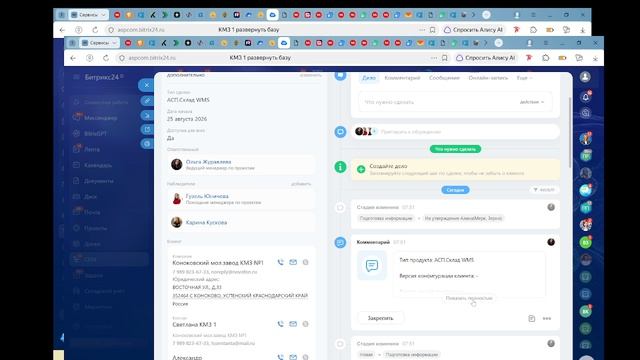The height and width of the screenshot is (360, 640).
Task: Close the deal card slider panel
Action: (x=147, y=85)
